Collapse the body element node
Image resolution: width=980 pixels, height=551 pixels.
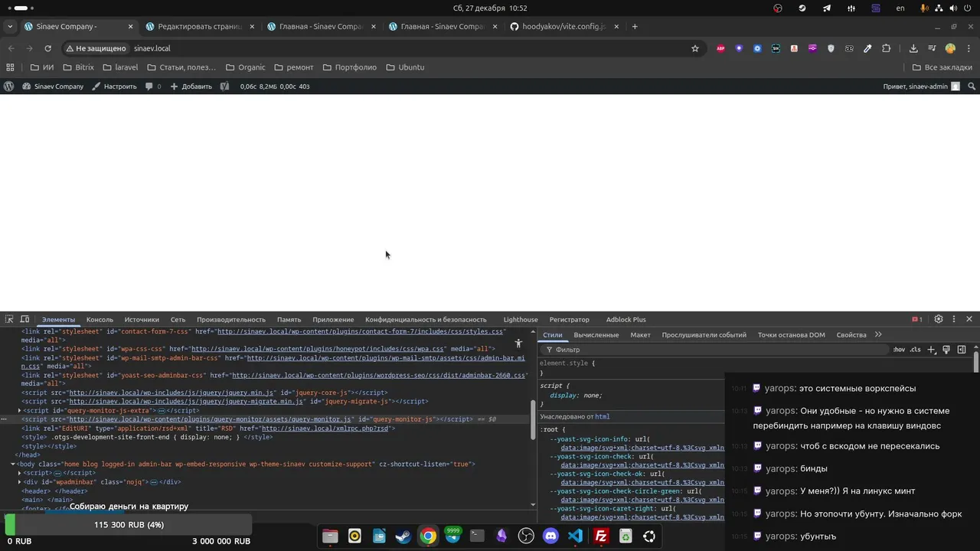[12, 464]
